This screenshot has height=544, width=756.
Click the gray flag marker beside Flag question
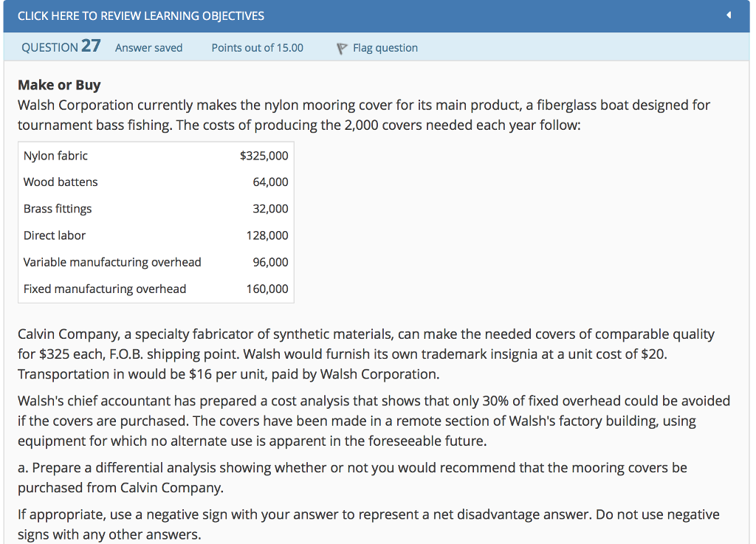pyautogui.click(x=340, y=47)
